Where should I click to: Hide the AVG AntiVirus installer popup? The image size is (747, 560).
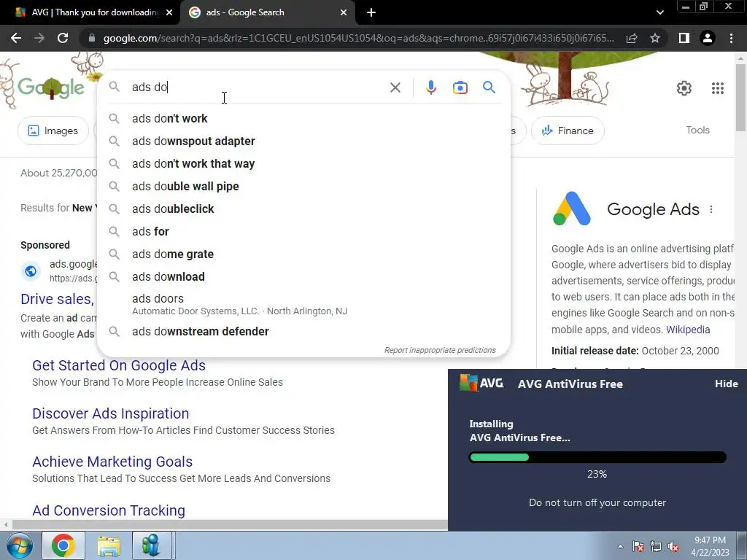click(x=726, y=384)
